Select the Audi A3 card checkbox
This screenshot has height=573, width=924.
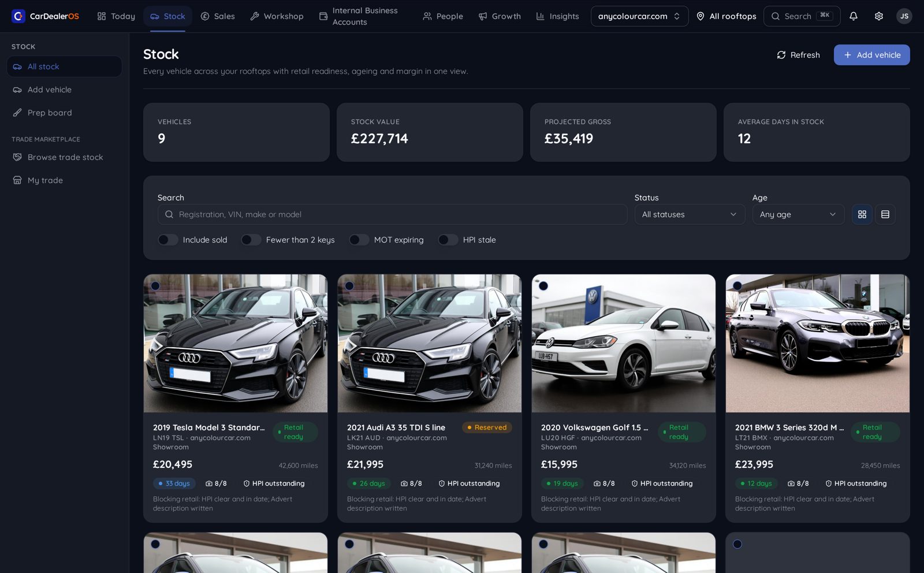click(x=349, y=286)
